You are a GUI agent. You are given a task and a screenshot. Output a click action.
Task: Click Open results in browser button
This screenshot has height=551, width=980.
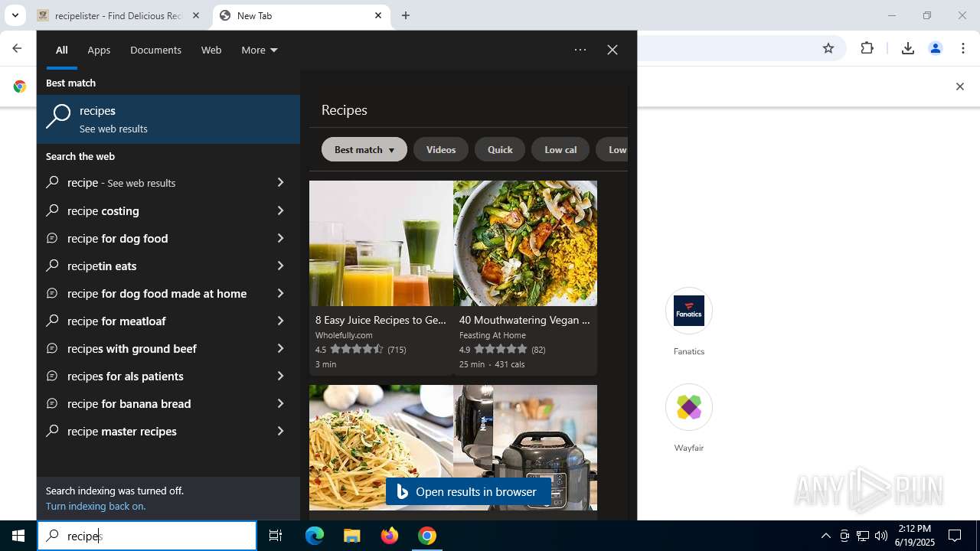tap(467, 492)
